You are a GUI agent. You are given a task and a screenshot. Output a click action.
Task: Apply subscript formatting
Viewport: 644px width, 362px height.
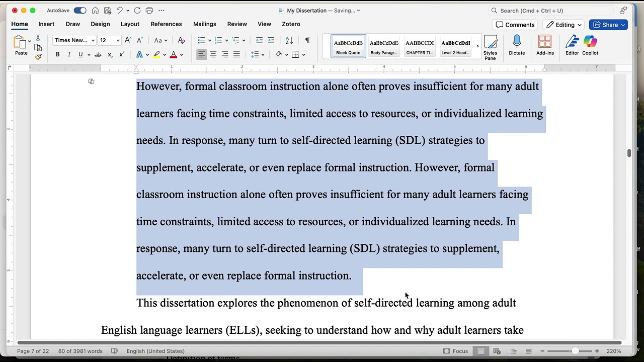coord(110,55)
